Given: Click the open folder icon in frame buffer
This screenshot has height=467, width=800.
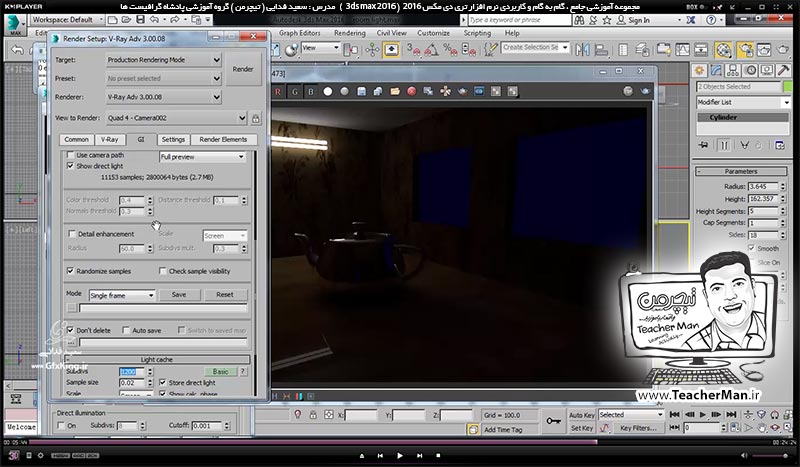Looking at the screenshot, I should point(394,92).
